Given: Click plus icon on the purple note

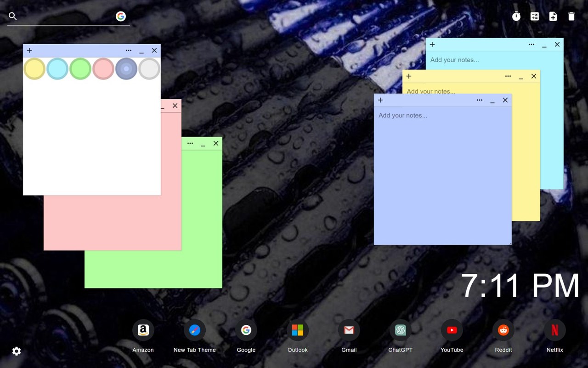Looking at the screenshot, I should 380,100.
